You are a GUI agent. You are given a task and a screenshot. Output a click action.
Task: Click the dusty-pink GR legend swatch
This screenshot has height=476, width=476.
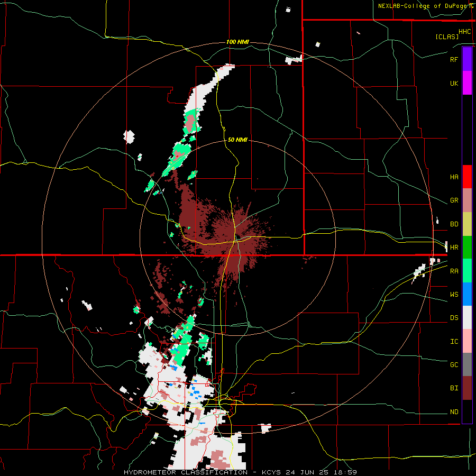pos(467,200)
